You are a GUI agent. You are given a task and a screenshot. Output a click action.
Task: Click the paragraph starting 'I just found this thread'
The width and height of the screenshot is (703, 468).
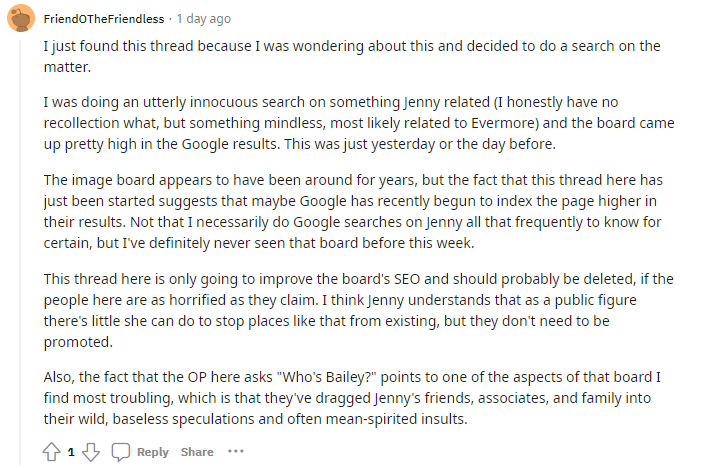click(x=350, y=56)
